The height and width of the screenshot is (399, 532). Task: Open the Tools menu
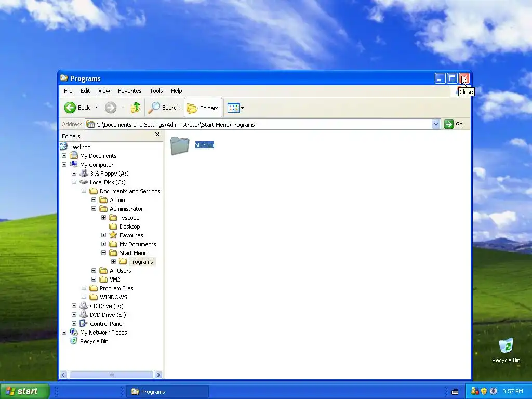(156, 91)
